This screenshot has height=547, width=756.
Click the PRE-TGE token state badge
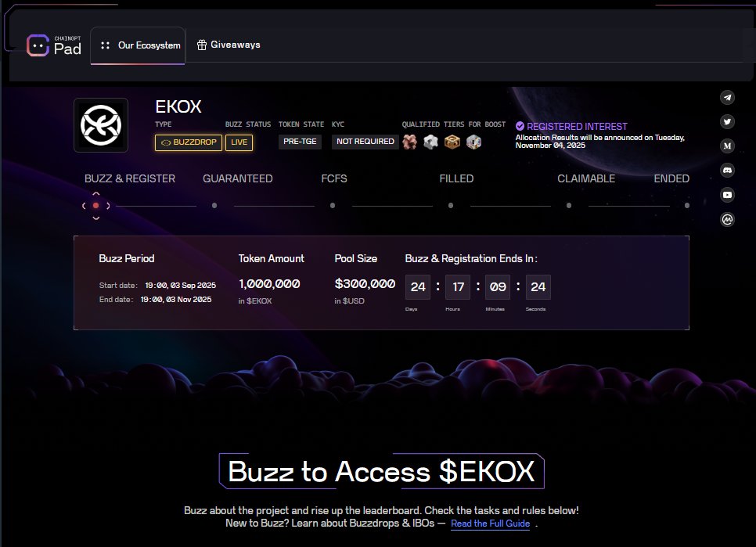click(300, 142)
